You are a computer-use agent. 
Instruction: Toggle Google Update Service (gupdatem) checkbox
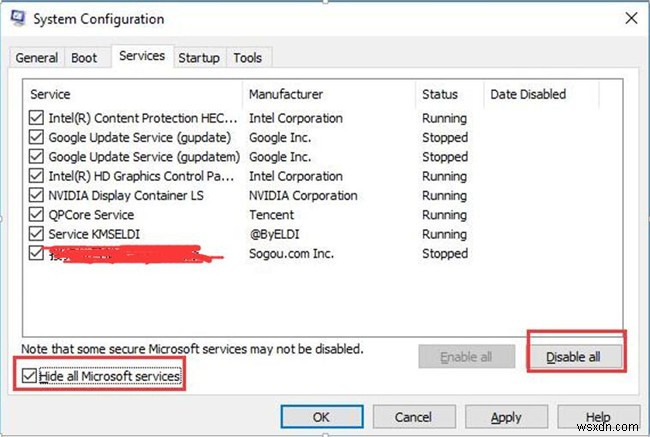pos(37,157)
